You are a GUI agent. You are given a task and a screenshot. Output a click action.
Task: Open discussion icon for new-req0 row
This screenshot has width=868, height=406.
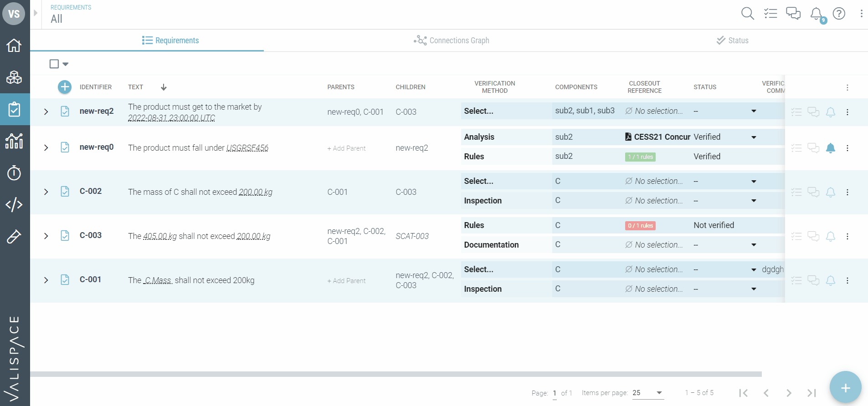pos(813,148)
